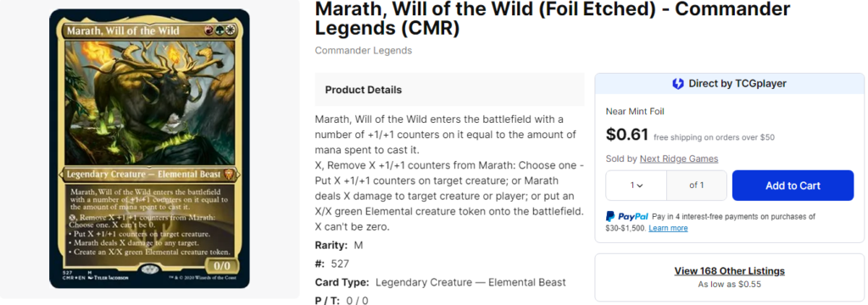The image size is (868, 305).
Task: Open the quantity dropdown showing 1
Action: pyautogui.click(x=636, y=186)
